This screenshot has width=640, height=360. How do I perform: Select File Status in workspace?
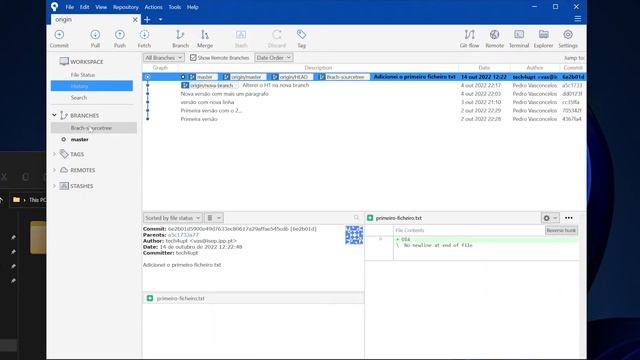[83, 75]
